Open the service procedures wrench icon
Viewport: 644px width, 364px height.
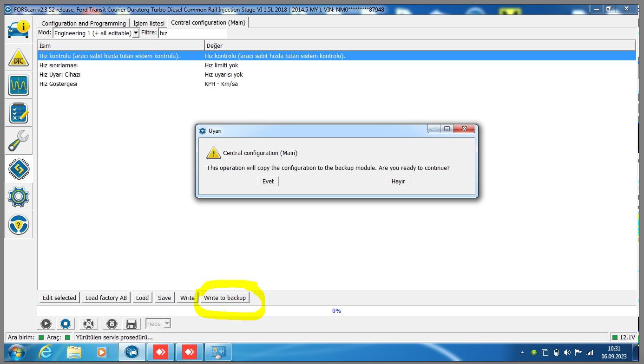point(19,141)
